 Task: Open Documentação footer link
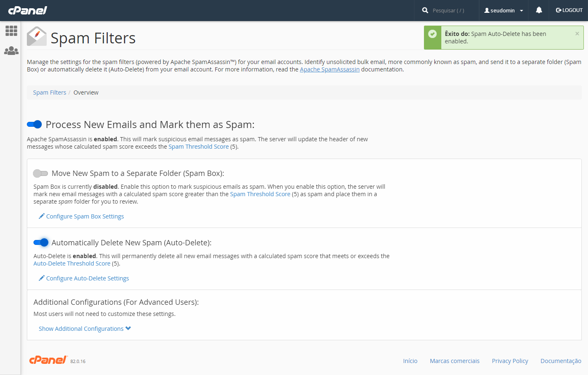561,361
